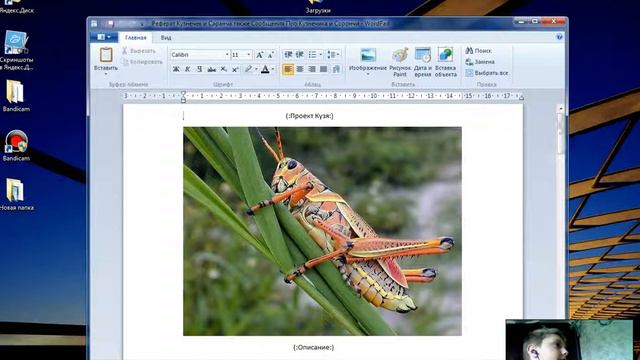Toggle underline Ч formatting
The image size is (640, 360).
200,69
